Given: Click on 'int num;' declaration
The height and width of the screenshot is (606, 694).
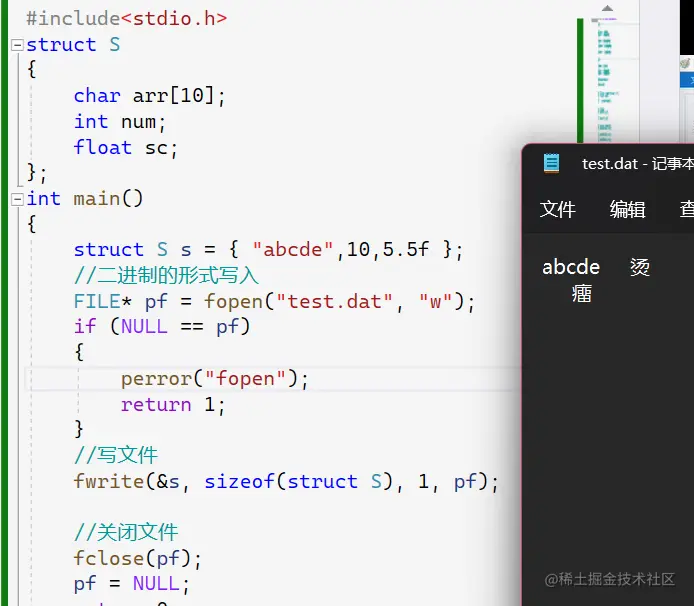Looking at the screenshot, I should click(120, 122).
